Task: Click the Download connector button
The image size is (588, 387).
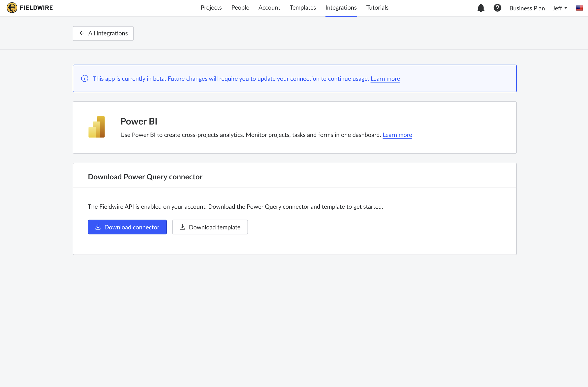Action: pos(127,227)
